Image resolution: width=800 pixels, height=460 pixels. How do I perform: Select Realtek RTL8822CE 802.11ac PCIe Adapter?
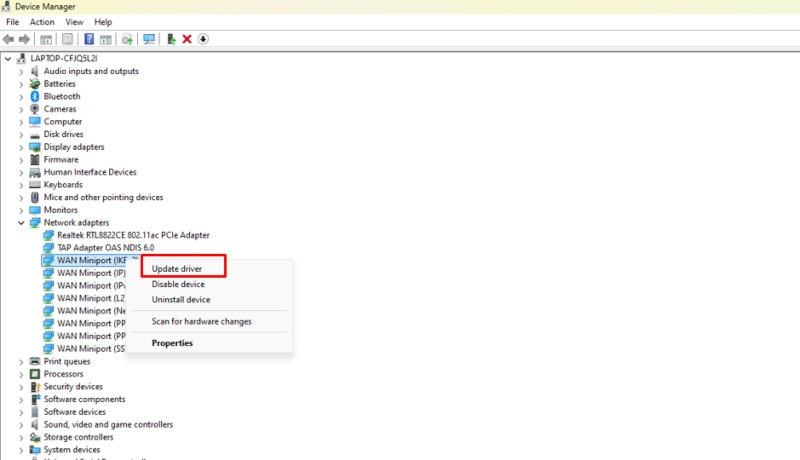coord(133,235)
